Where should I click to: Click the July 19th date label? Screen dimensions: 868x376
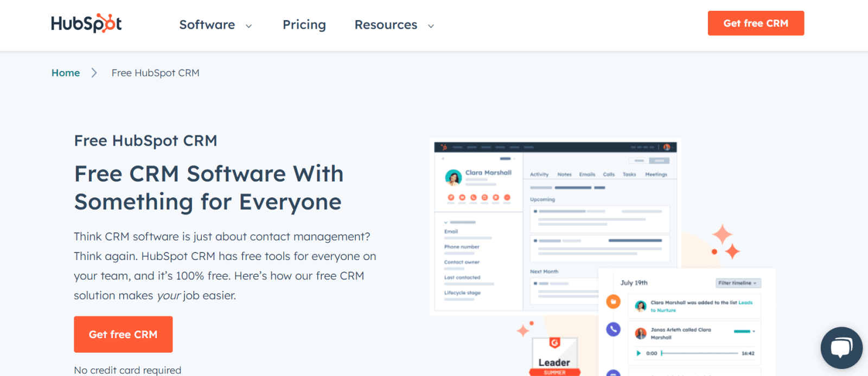(634, 283)
